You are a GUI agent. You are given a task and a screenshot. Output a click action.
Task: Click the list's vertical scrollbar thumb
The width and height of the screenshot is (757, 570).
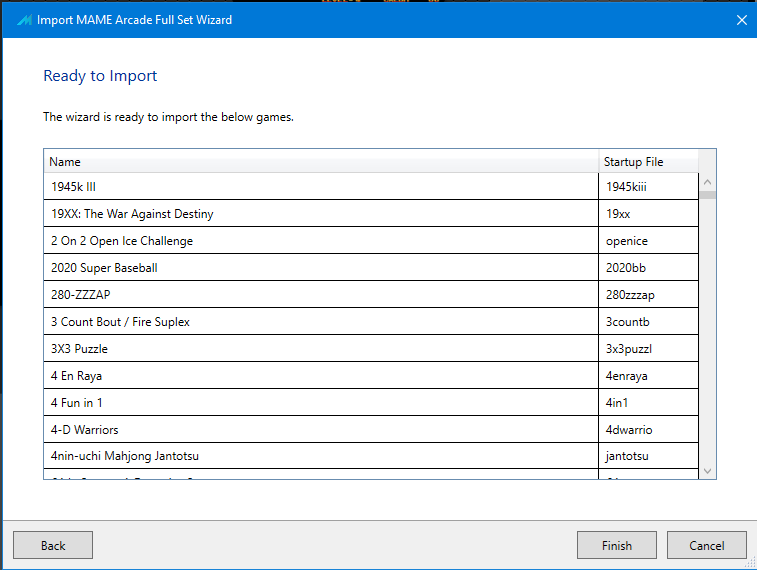707,195
